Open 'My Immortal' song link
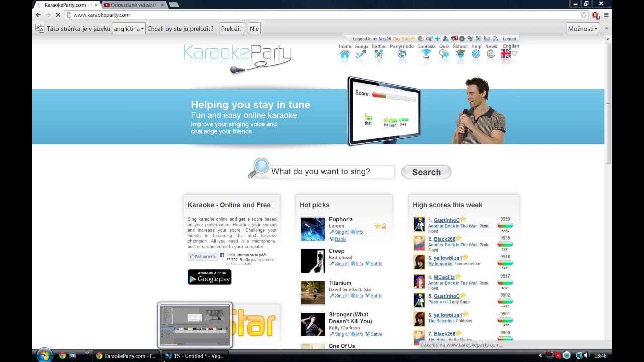 440,264
